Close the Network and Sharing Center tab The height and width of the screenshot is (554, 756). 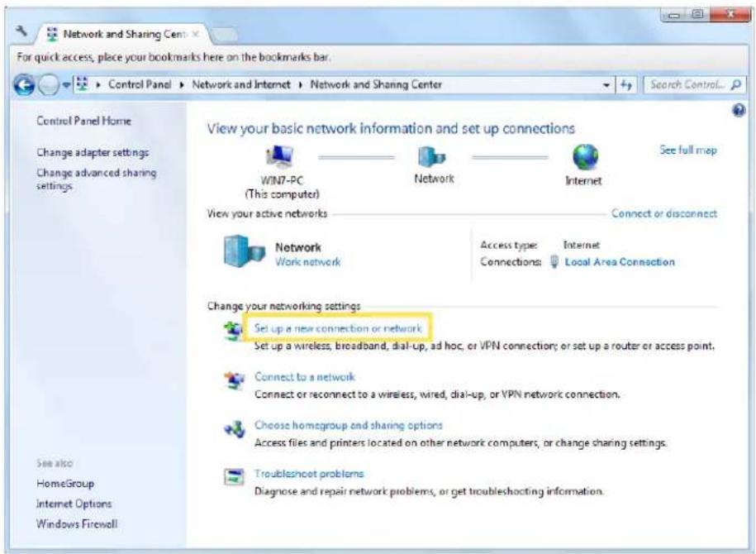point(195,34)
